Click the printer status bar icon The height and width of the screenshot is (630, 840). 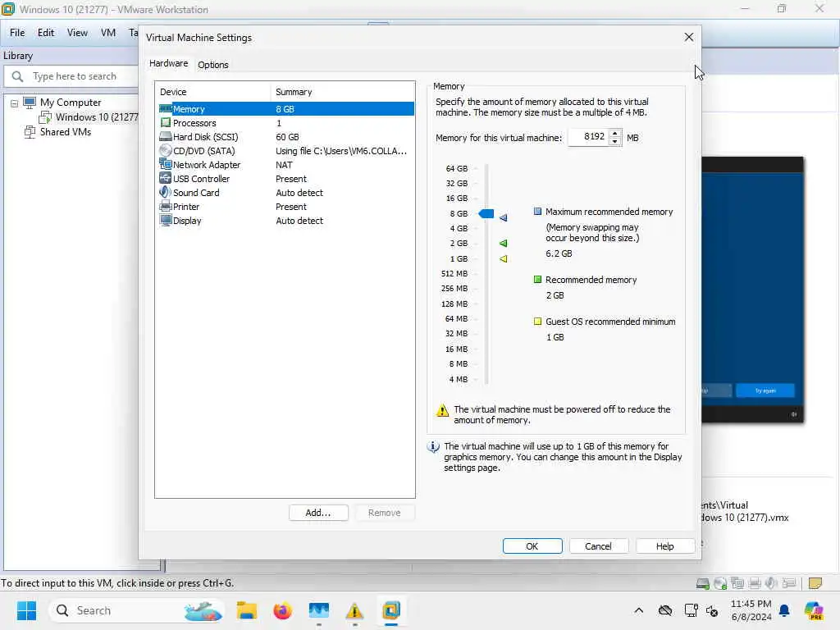[x=755, y=583]
